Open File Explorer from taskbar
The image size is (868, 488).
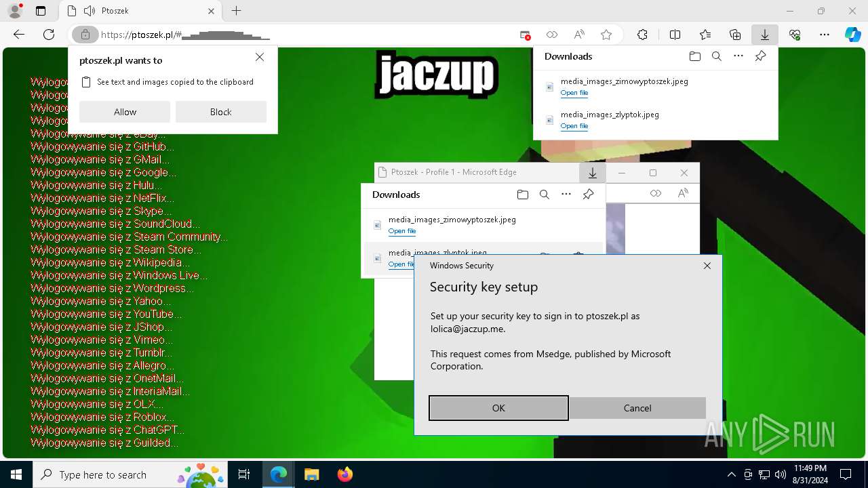coord(311,474)
